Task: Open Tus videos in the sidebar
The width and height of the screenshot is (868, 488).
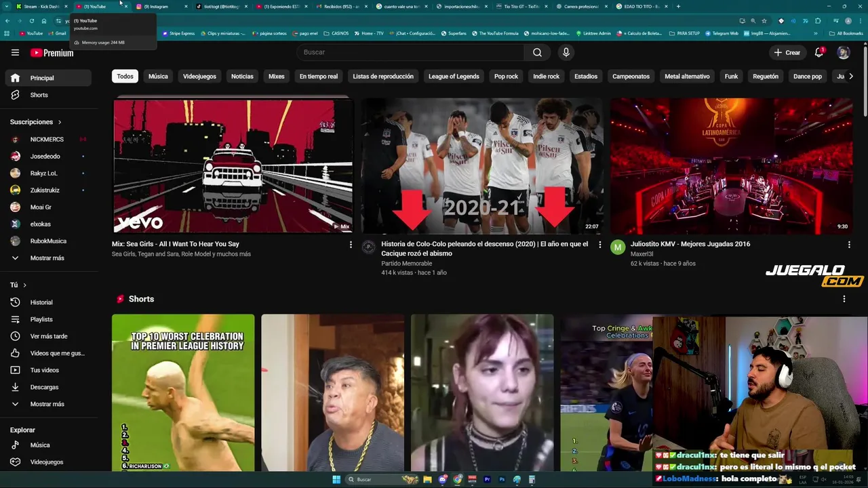Action: click(46, 370)
